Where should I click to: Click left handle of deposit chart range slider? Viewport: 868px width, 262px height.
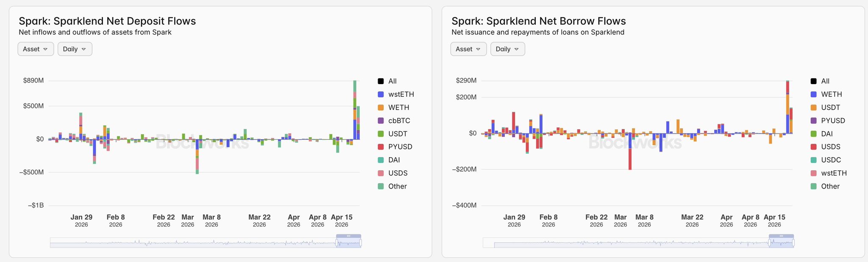337,243
